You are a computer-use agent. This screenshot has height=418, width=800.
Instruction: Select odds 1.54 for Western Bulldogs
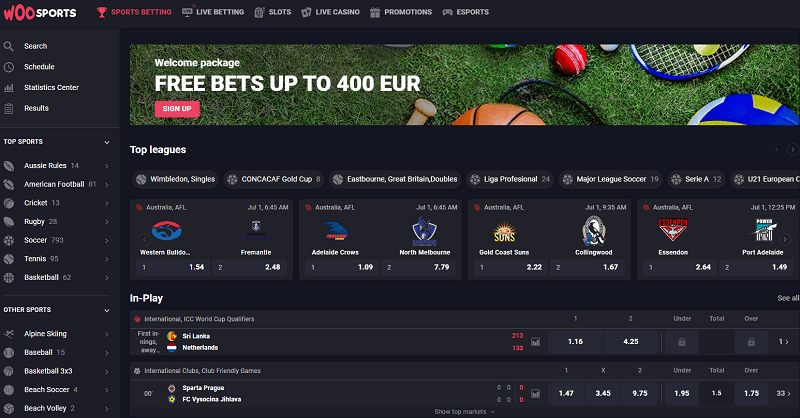point(173,267)
